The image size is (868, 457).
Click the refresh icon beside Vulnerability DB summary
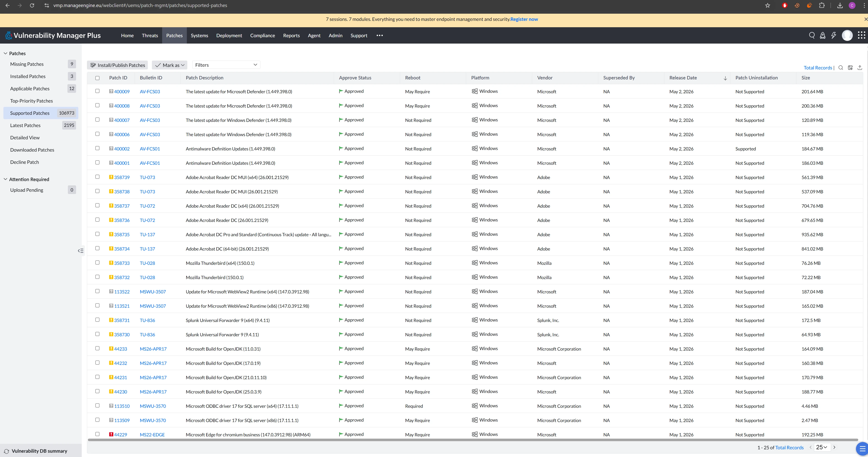coord(6,451)
